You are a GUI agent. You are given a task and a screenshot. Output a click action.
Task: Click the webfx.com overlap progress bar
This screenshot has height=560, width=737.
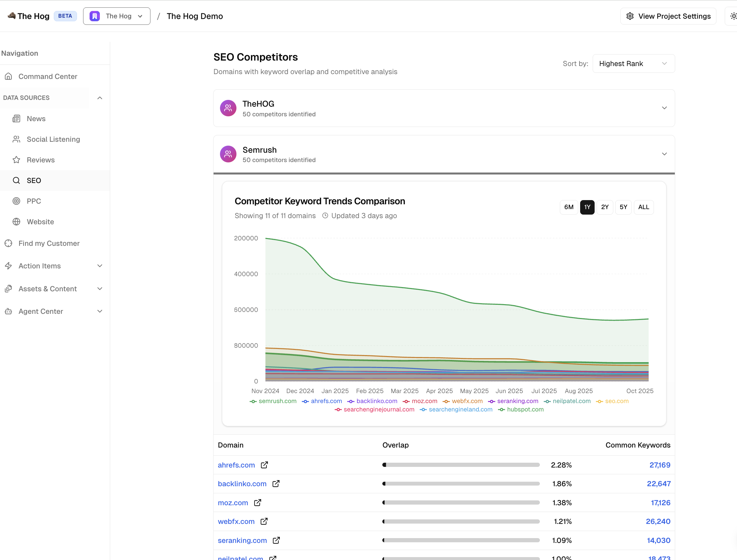pyautogui.click(x=461, y=521)
